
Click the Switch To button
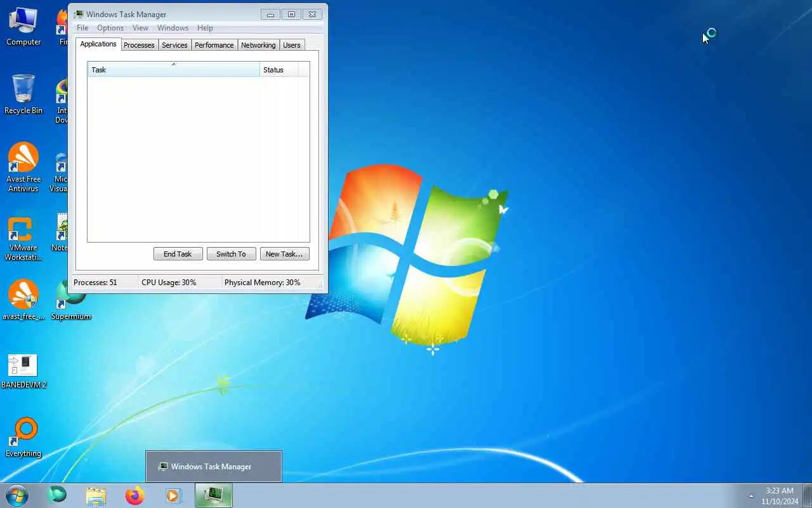(231, 254)
